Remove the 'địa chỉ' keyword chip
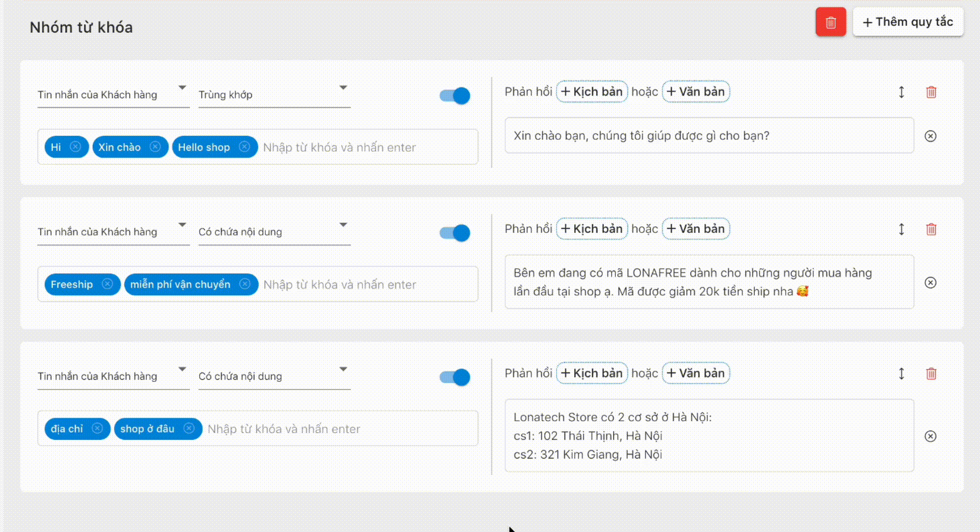 point(97,429)
